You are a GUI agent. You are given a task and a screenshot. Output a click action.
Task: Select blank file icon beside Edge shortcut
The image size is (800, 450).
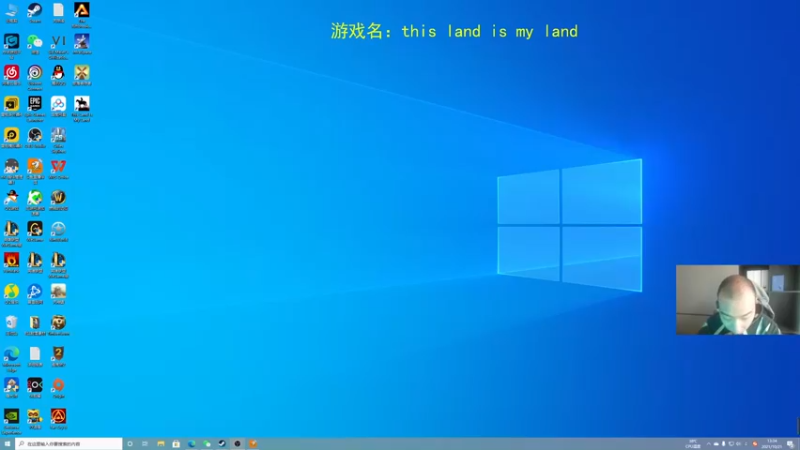coord(35,356)
